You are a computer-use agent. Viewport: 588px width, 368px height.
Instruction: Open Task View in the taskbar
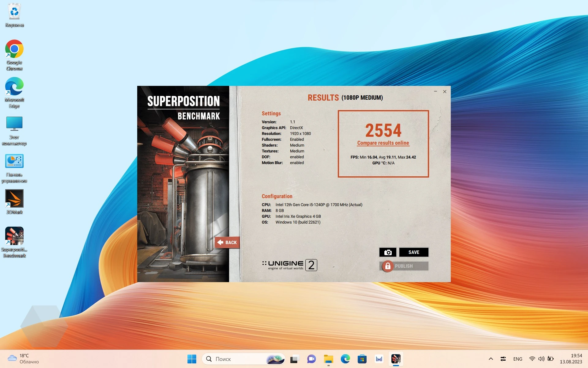[x=294, y=359]
